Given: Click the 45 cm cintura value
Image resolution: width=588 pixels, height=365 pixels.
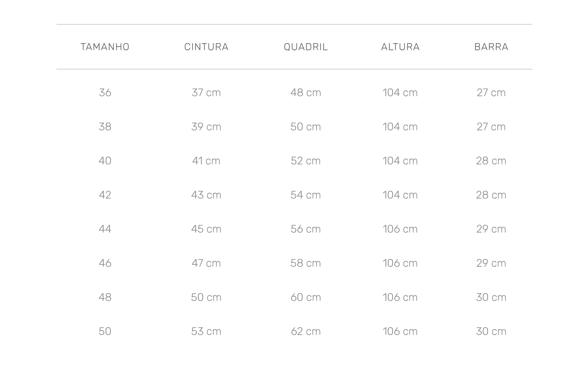Looking at the screenshot, I should 206,229.
